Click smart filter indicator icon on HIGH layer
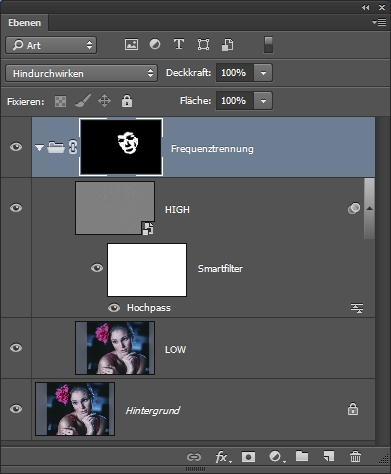391x474 pixels. (x=354, y=209)
